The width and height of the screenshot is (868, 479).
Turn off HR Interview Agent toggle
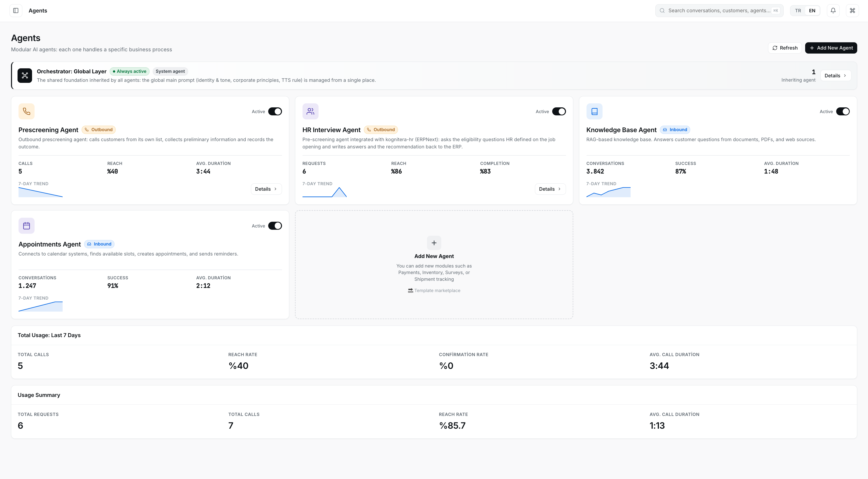[x=559, y=111]
